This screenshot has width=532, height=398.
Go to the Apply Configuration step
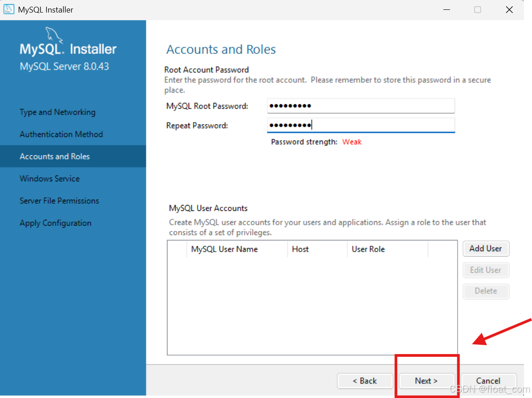click(55, 223)
